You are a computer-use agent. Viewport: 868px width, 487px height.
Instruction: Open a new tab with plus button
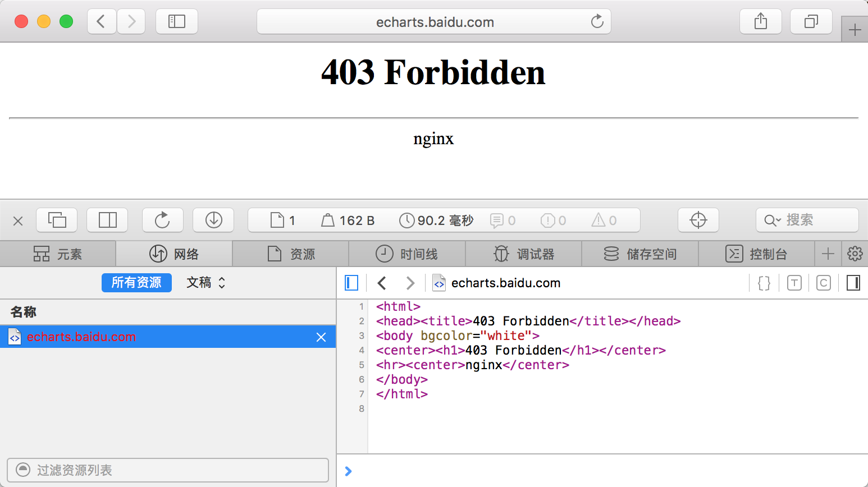click(x=855, y=30)
